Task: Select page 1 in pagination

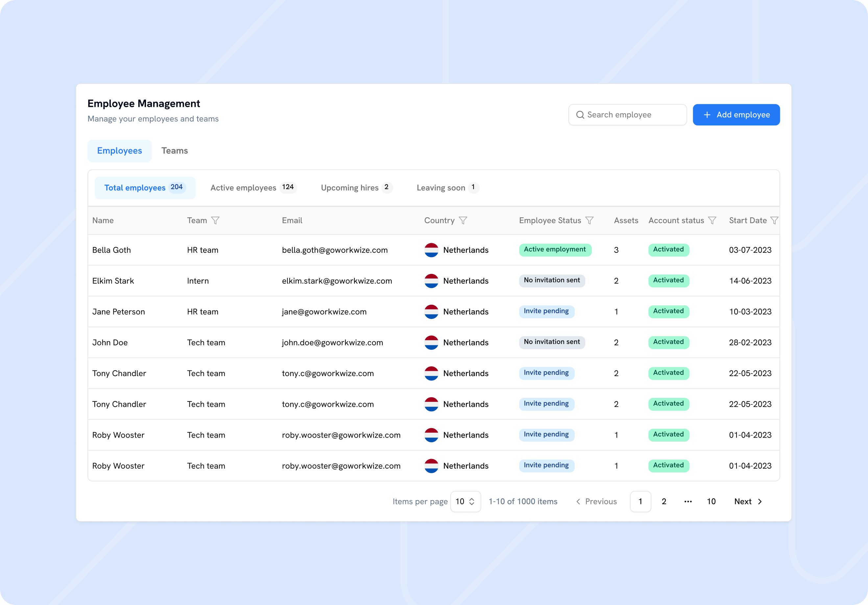Action: point(640,501)
